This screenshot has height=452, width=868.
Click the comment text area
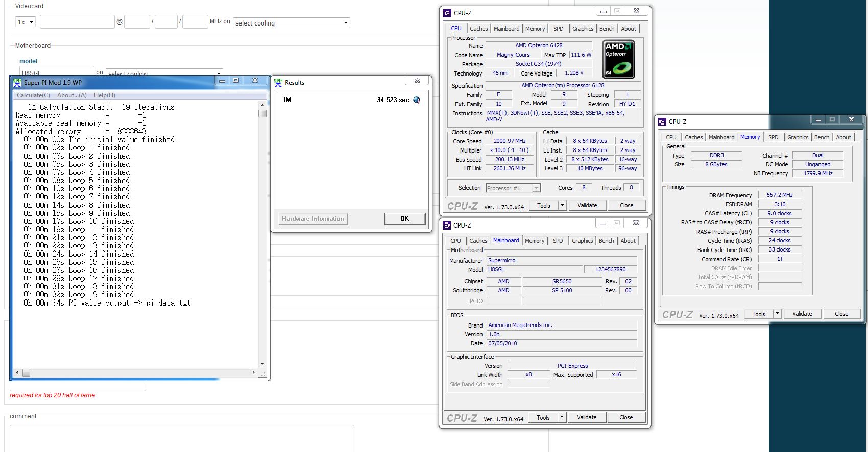[x=182, y=438]
